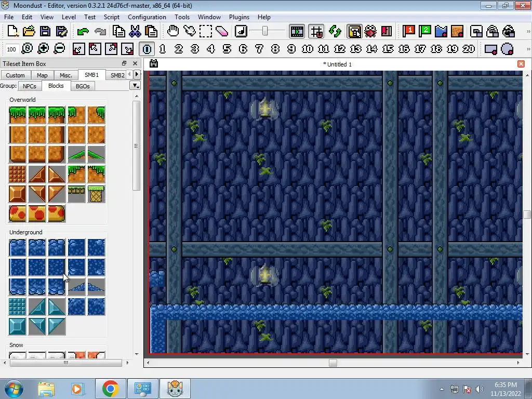Click the New level file icon
532x399 pixels.
pyautogui.click(x=12, y=31)
